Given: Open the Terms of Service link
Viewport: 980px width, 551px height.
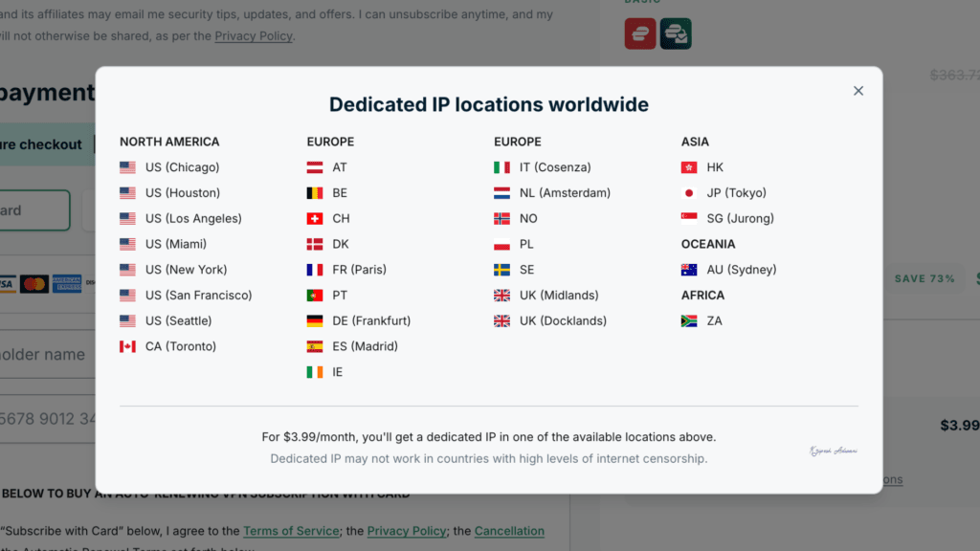Looking at the screenshot, I should (x=291, y=531).
